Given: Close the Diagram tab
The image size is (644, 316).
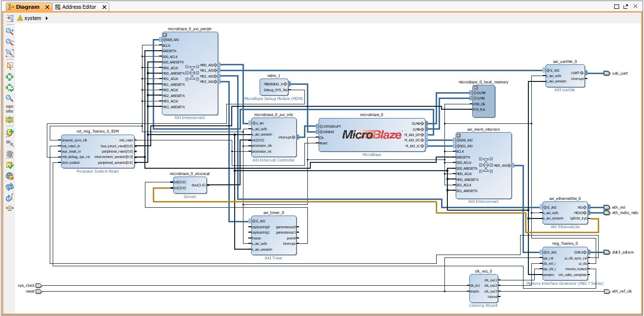Looking at the screenshot, I should pos(47,7).
